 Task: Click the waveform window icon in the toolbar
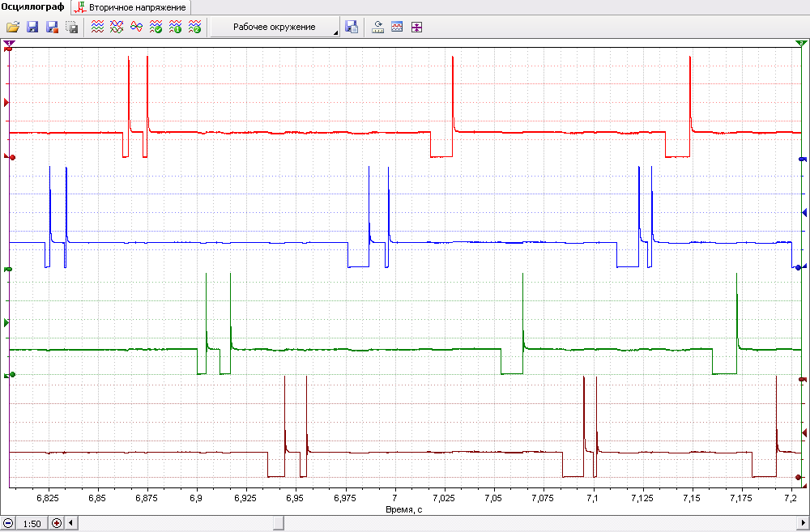(x=397, y=28)
